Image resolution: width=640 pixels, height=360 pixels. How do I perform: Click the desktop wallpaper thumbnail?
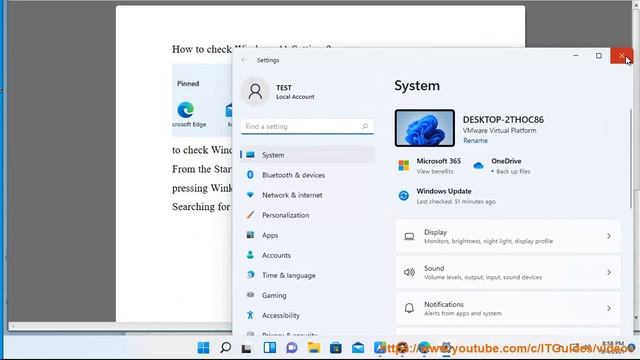coord(424,128)
